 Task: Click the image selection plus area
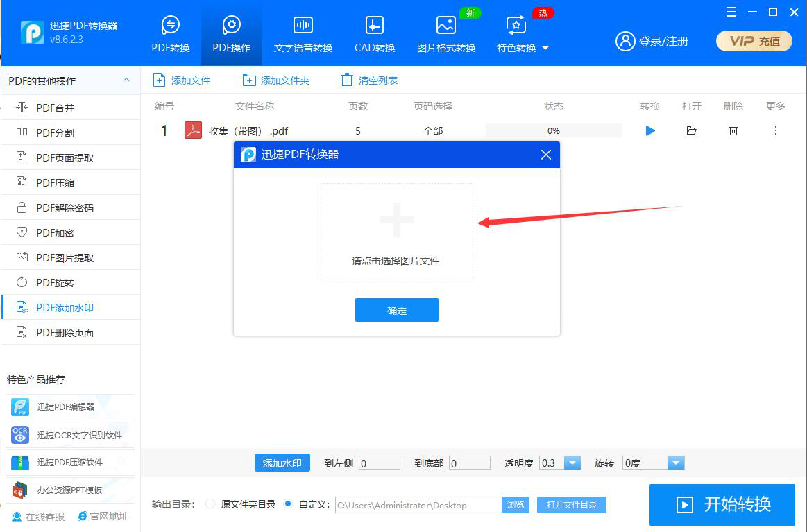(x=397, y=232)
